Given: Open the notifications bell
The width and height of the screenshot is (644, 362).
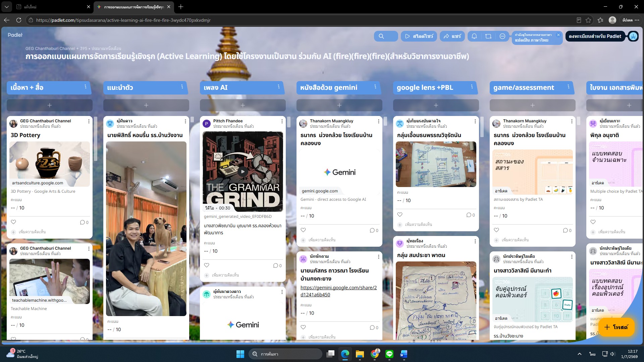Looking at the screenshot, I should pos(474,36).
